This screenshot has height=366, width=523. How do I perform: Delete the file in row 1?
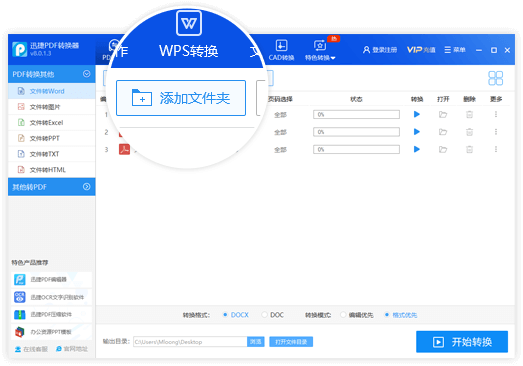469,115
